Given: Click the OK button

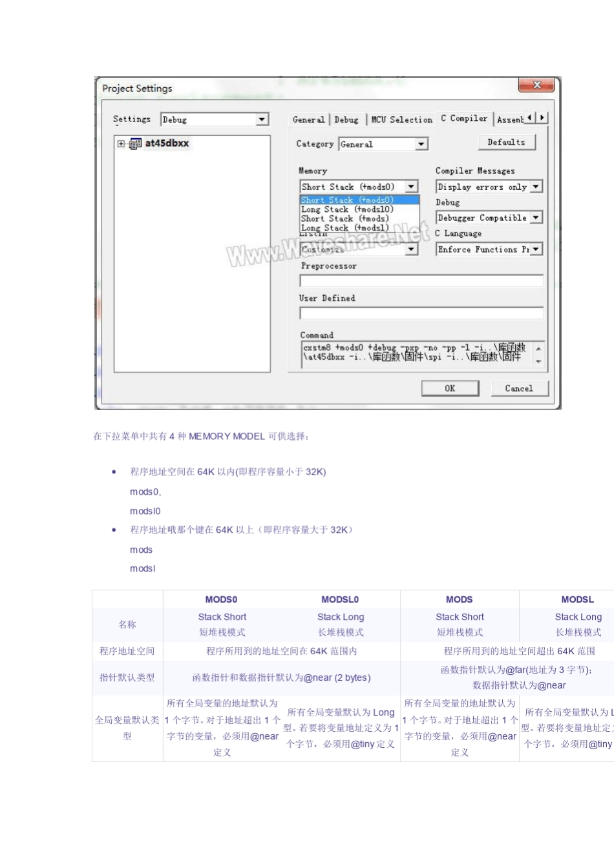Looking at the screenshot, I should click(x=450, y=388).
